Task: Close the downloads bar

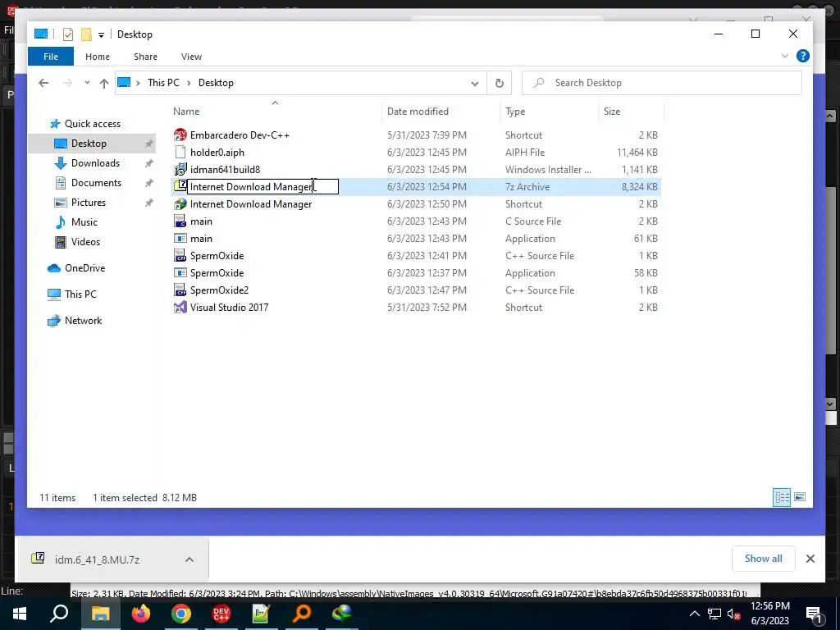Action: point(810,559)
